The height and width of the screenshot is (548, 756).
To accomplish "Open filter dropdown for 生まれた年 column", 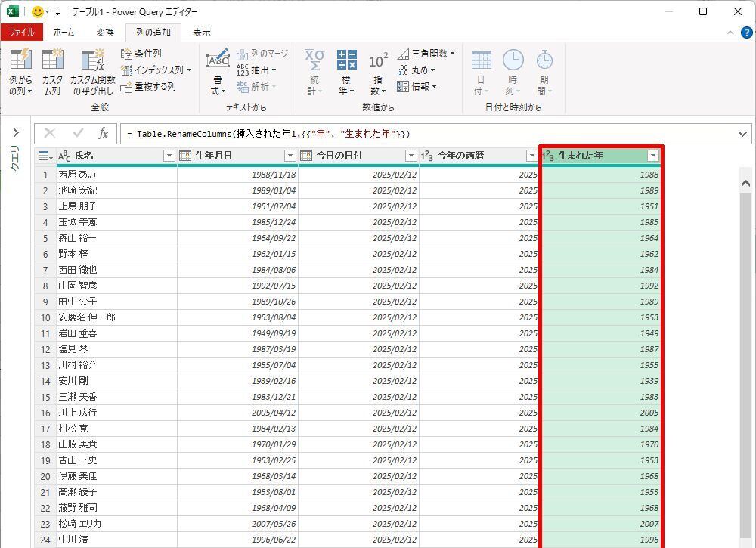I will (652, 156).
